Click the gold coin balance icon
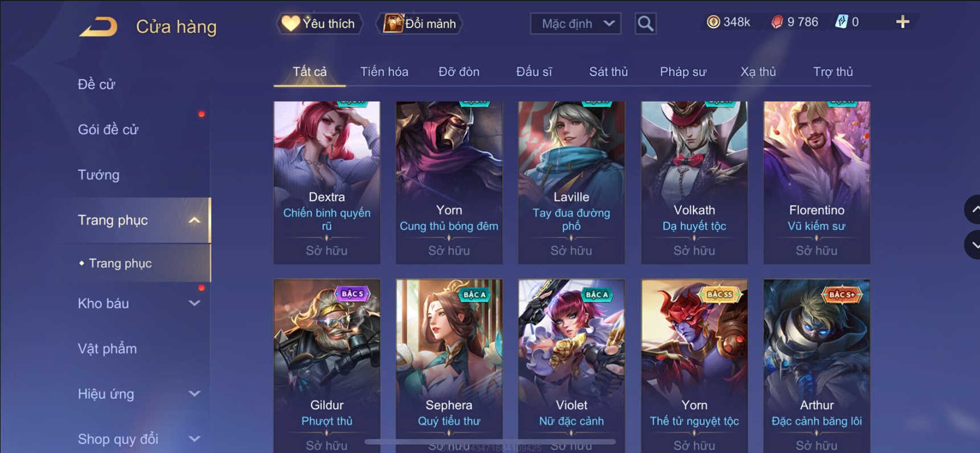 pyautogui.click(x=713, y=22)
